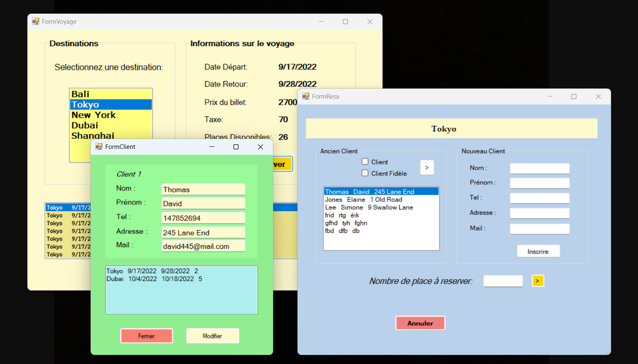This screenshot has width=638, height=364.
Task: Click the Modifier button
Action: tap(212, 336)
